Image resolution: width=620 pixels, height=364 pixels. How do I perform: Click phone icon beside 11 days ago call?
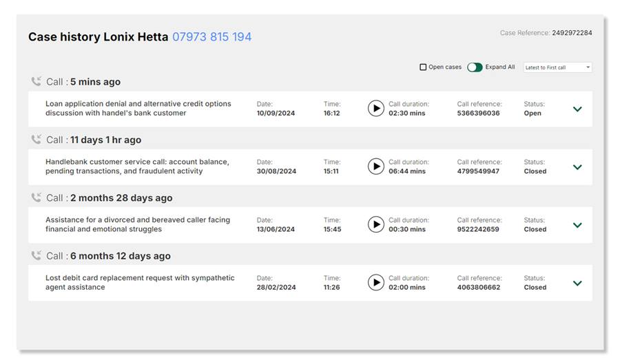click(x=37, y=140)
